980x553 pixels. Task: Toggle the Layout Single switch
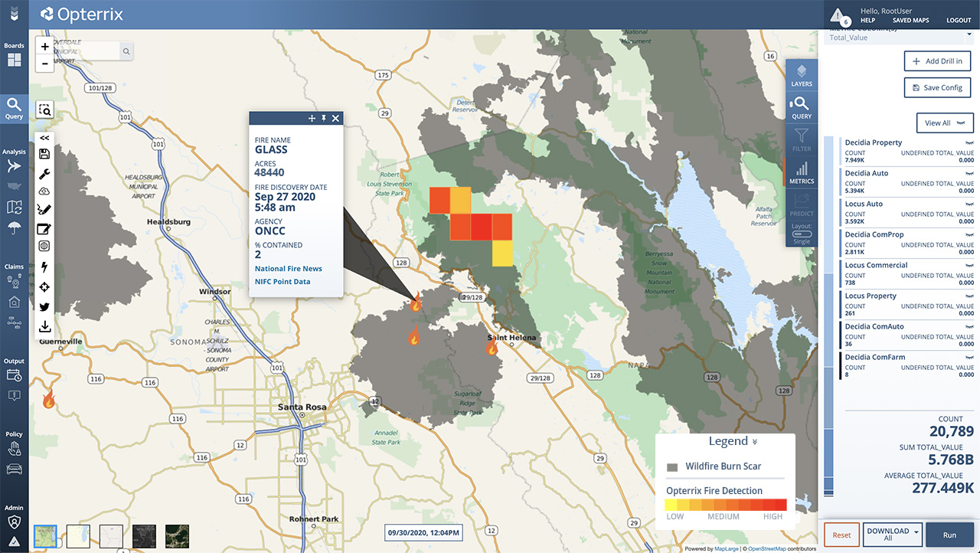coord(802,234)
